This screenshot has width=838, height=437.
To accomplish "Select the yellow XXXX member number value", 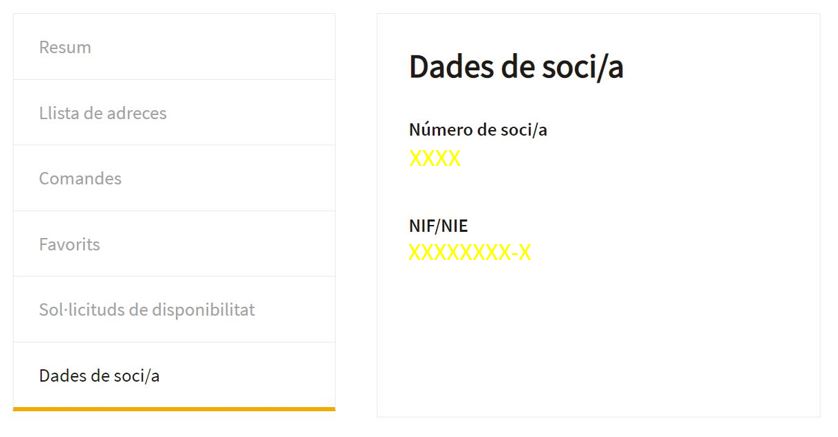I will click(435, 158).
